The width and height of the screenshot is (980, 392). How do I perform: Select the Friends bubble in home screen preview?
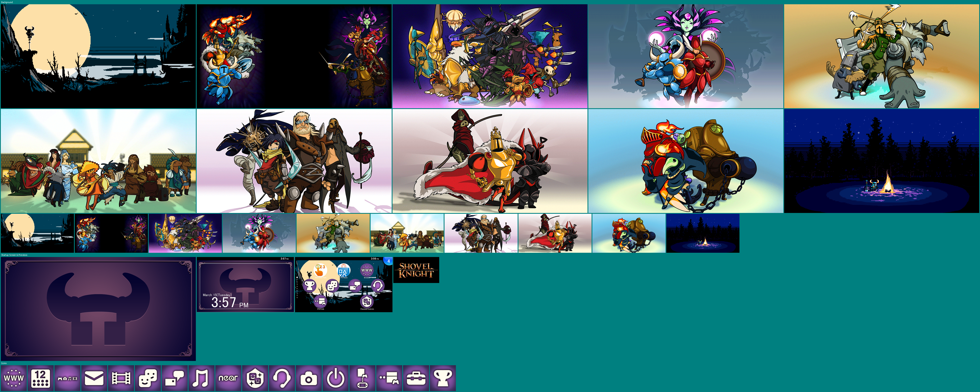pos(332,286)
